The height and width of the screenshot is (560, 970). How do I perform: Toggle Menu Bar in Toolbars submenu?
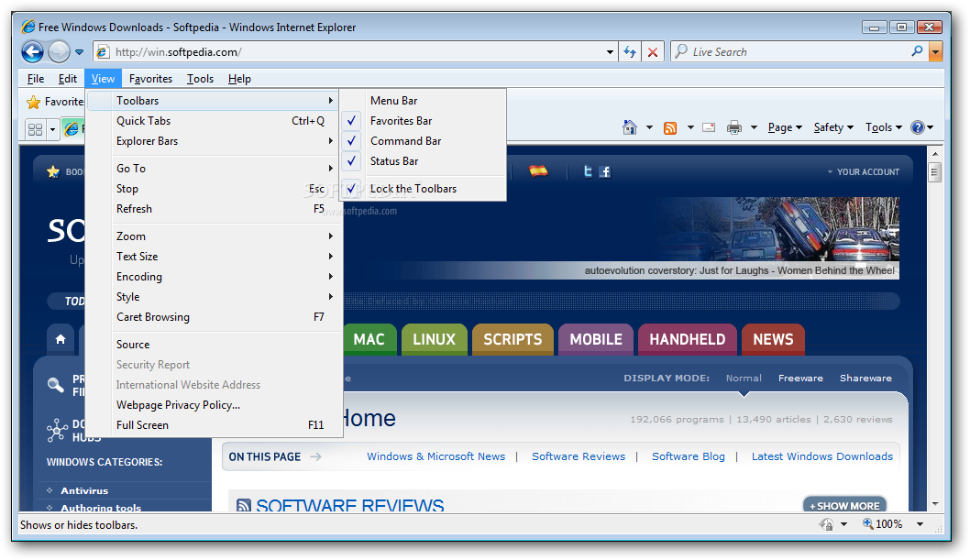423,101
